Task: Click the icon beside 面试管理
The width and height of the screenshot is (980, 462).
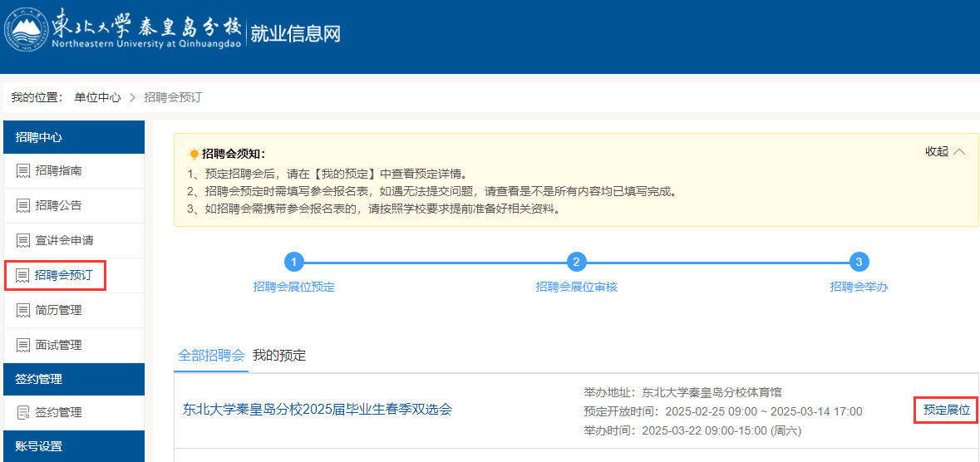Action: (23, 345)
